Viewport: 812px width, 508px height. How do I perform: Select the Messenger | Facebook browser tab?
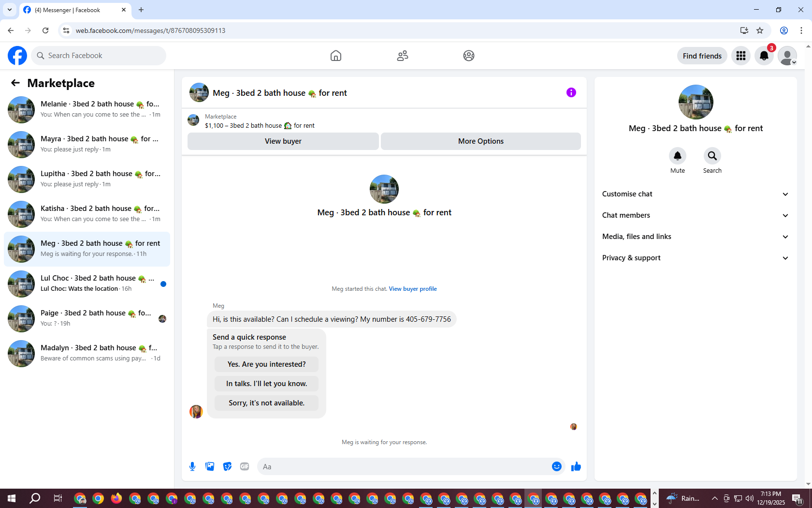[x=75, y=10]
